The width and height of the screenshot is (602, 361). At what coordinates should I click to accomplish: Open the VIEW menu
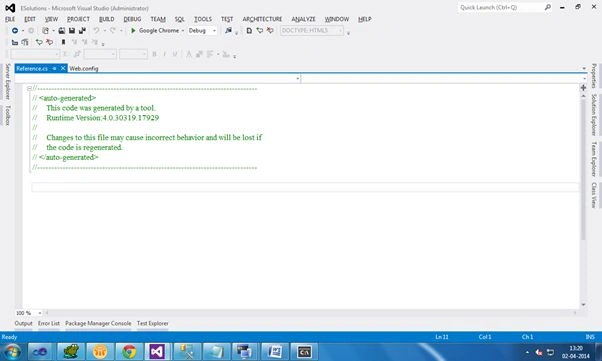point(51,19)
